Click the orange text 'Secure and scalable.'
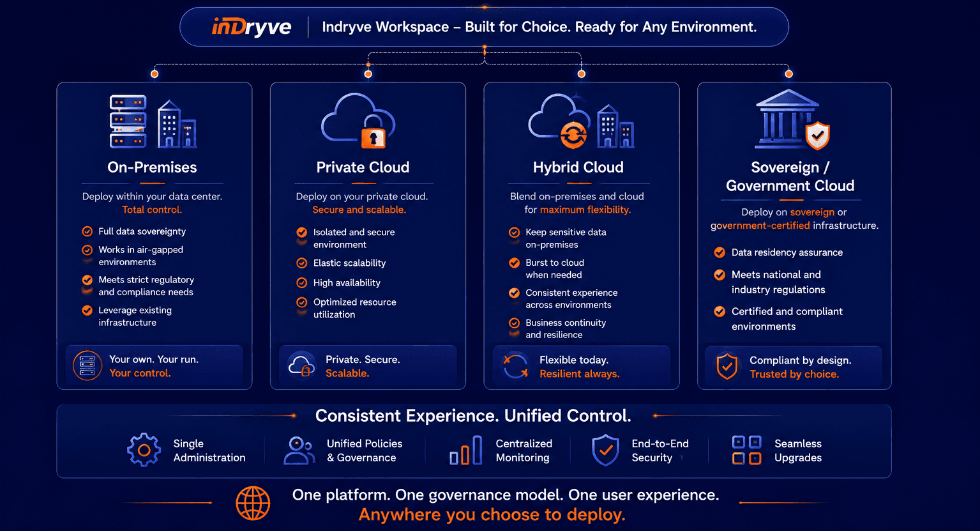The width and height of the screenshot is (980, 531). 359,210
